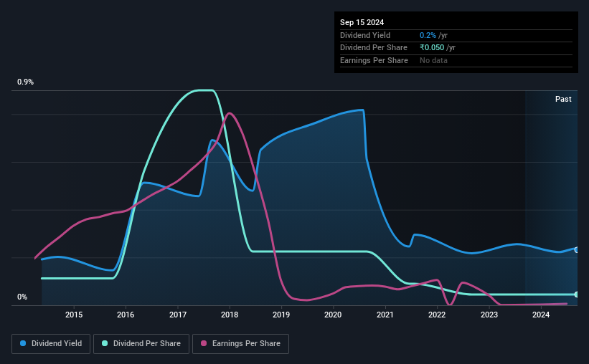Click the 2021 x-axis label
This screenshot has height=364, width=589.
pyautogui.click(x=385, y=315)
